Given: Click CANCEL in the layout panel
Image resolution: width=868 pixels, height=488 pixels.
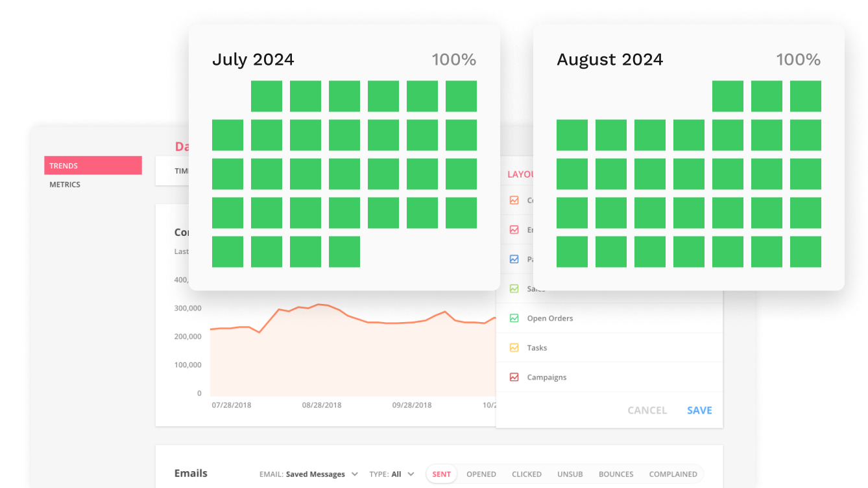Looking at the screenshot, I should 647,410.
